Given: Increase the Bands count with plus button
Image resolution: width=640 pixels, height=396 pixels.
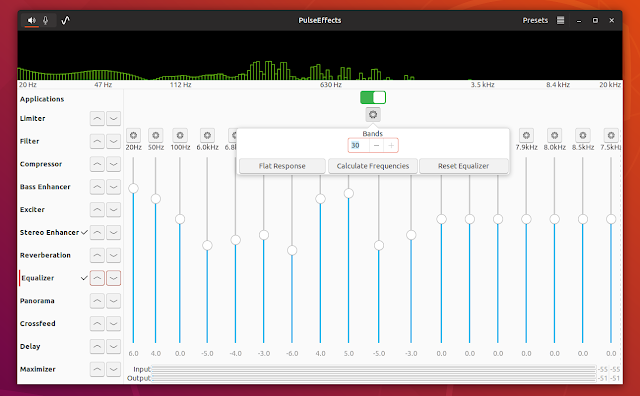Looking at the screenshot, I should (x=391, y=145).
